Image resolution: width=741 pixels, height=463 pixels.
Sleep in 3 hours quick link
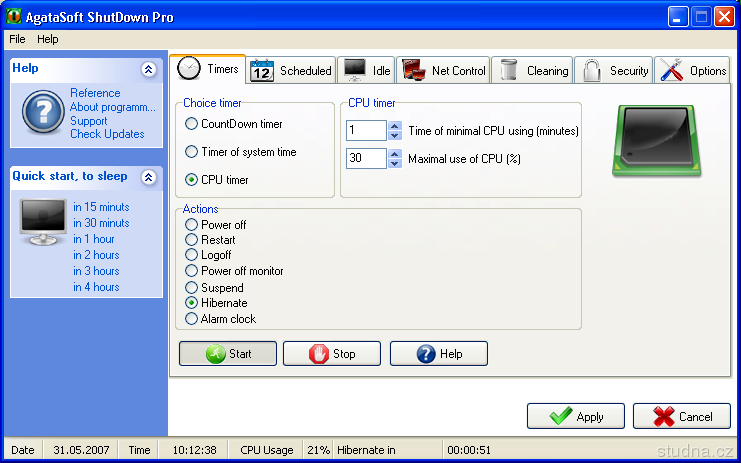pos(96,271)
